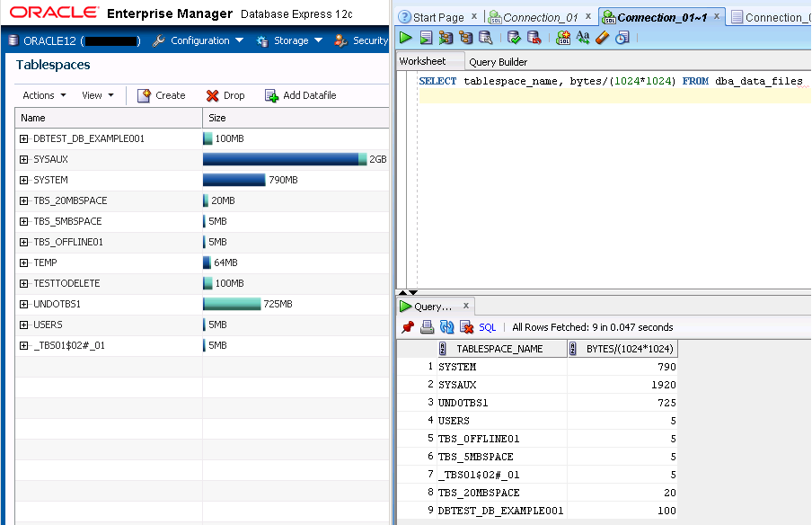812x525 pixels.
Task: Click the SQL link in result toolbar
Action: pyautogui.click(x=488, y=327)
